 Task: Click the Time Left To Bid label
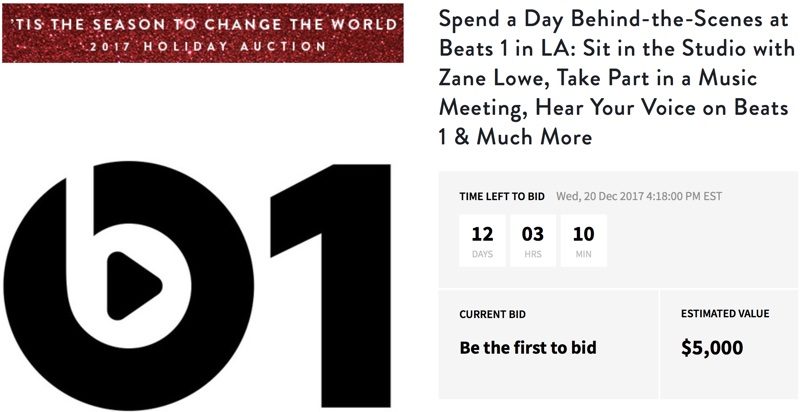click(x=502, y=196)
